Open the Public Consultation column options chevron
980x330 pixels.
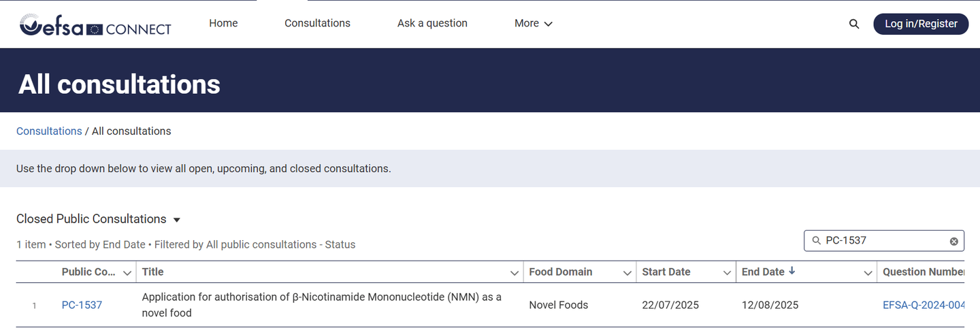127,273
